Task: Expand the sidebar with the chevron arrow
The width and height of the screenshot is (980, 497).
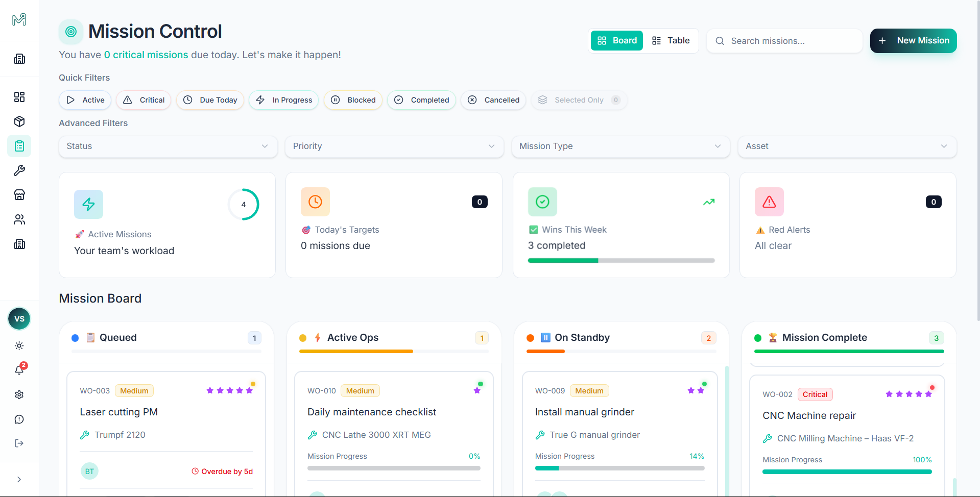Action: [19, 480]
